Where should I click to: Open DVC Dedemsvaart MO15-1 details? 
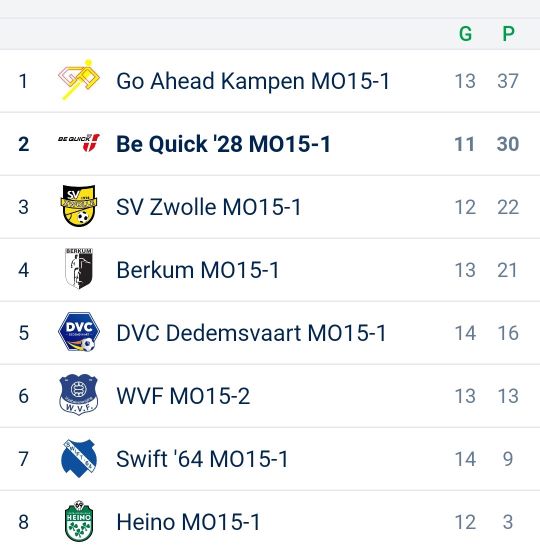pos(251,333)
